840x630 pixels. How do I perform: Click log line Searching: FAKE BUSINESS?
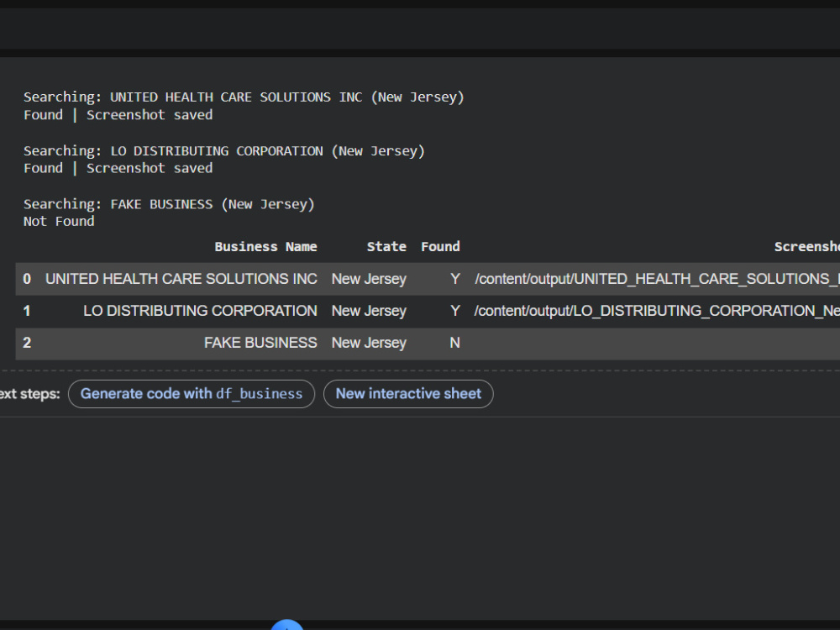click(169, 204)
